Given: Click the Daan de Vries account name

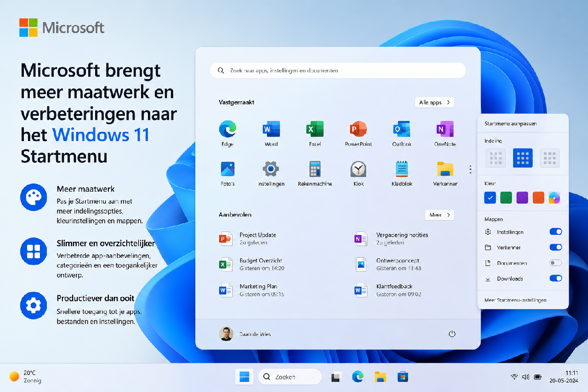Looking at the screenshot, I should click(x=255, y=334).
